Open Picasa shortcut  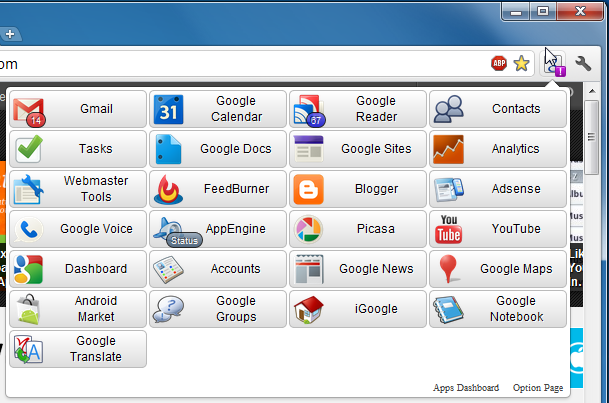(x=358, y=229)
